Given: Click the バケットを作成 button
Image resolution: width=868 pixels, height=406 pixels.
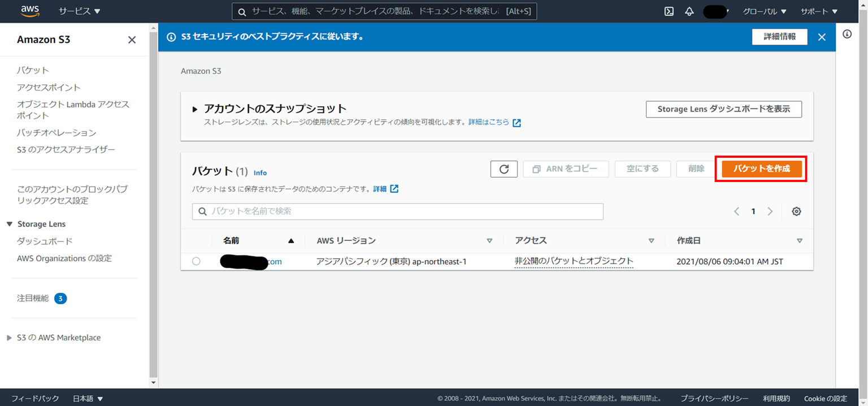Looking at the screenshot, I should (762, 169).
